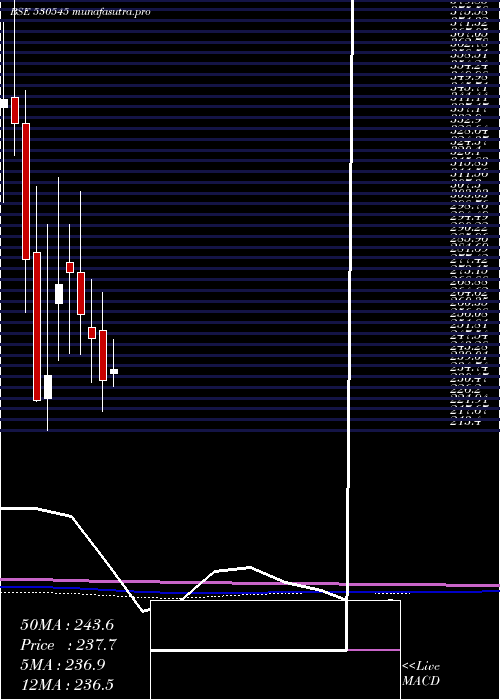Click the white candle body at the chart's lowest wick
This screenshot has width=500, height=700.
[48, 387]
